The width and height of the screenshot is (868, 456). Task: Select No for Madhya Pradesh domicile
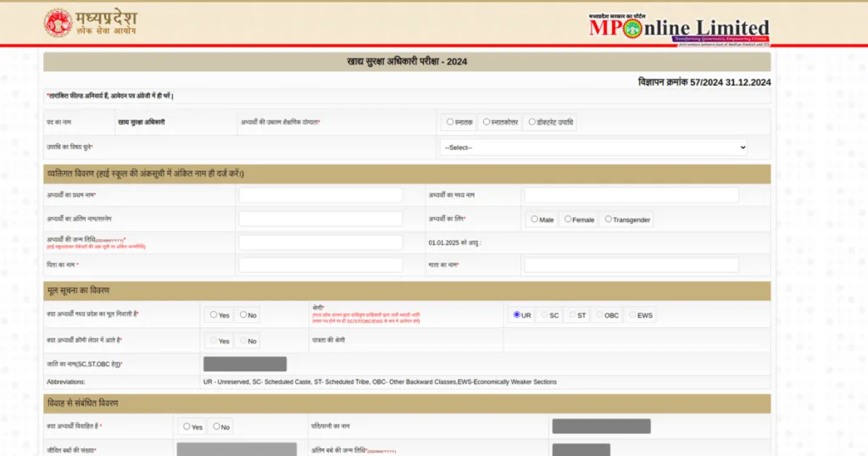[x=243, y=314]
